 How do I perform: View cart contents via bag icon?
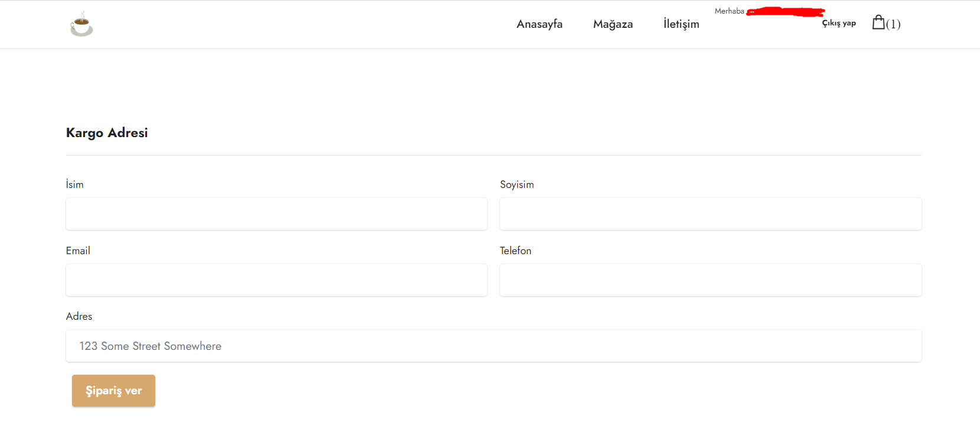point(880,22)
